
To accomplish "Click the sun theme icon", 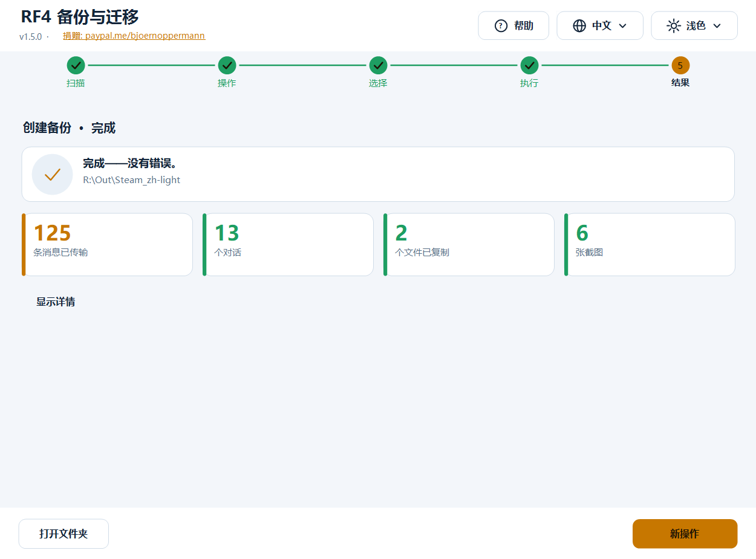I will pyautogui.click(x=674, y=25).
